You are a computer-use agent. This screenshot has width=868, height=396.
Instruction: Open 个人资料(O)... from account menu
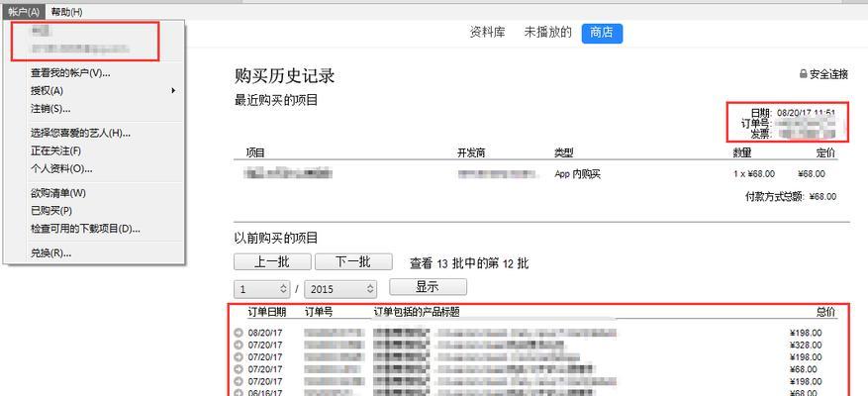[61, 169]
